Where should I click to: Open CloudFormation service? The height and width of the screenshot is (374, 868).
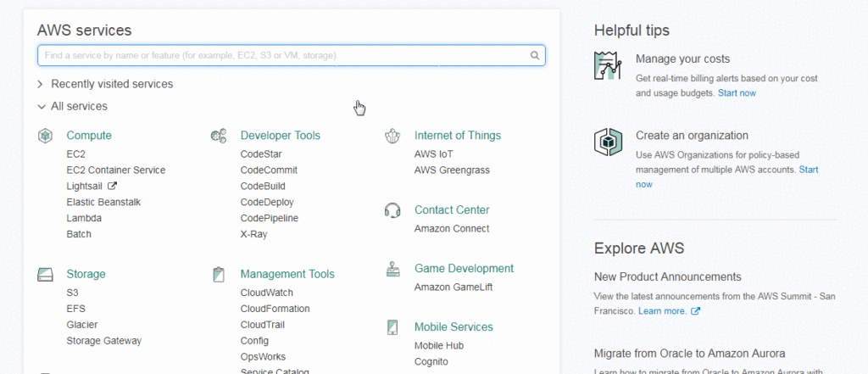pos(275,309)
